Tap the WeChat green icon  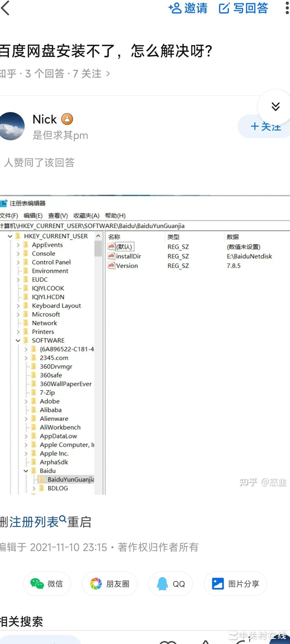click(37, 584)
